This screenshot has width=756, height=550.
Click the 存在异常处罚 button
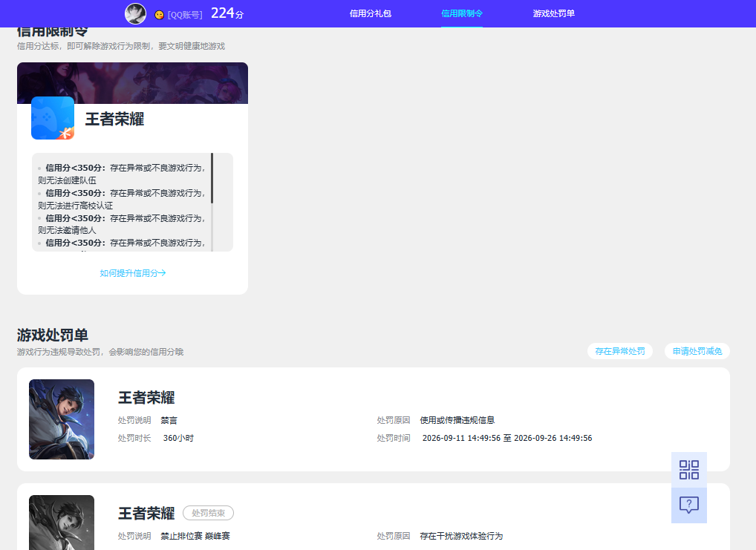tap(620, 351)
